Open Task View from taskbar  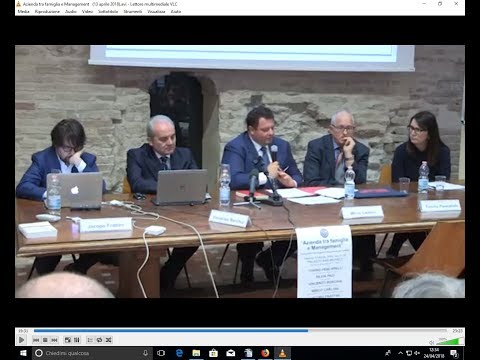[161, 353]
